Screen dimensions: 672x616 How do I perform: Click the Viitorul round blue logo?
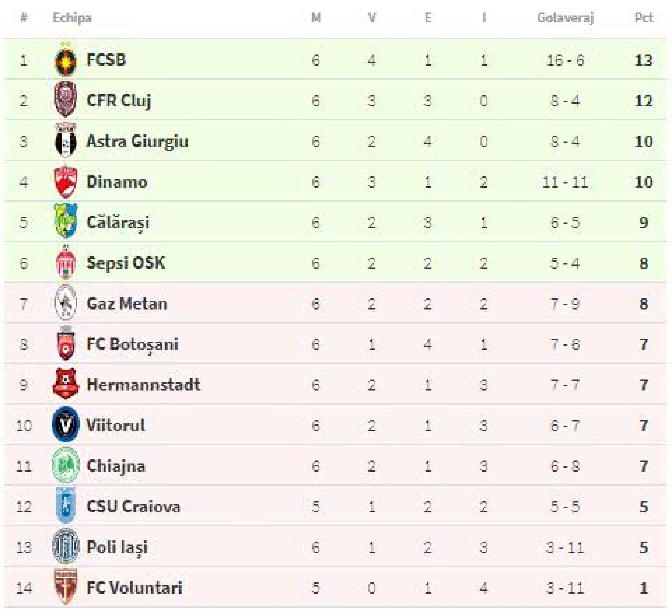pos(66,425)
